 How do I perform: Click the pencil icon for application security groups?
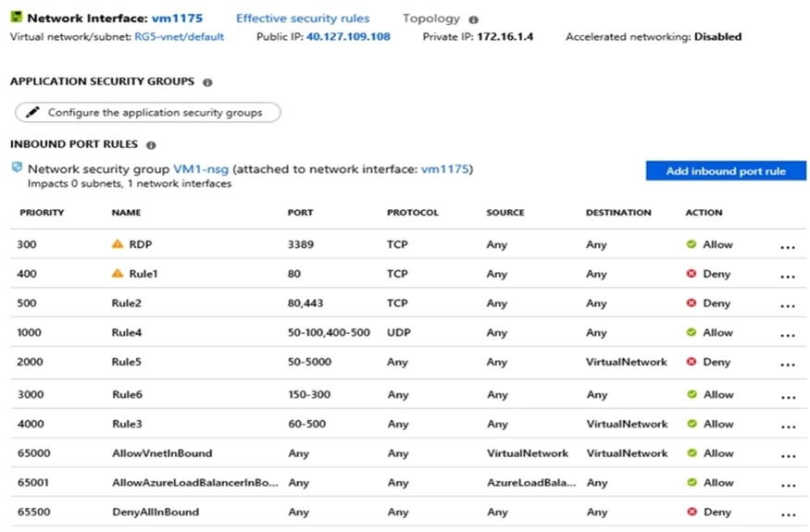32,112
